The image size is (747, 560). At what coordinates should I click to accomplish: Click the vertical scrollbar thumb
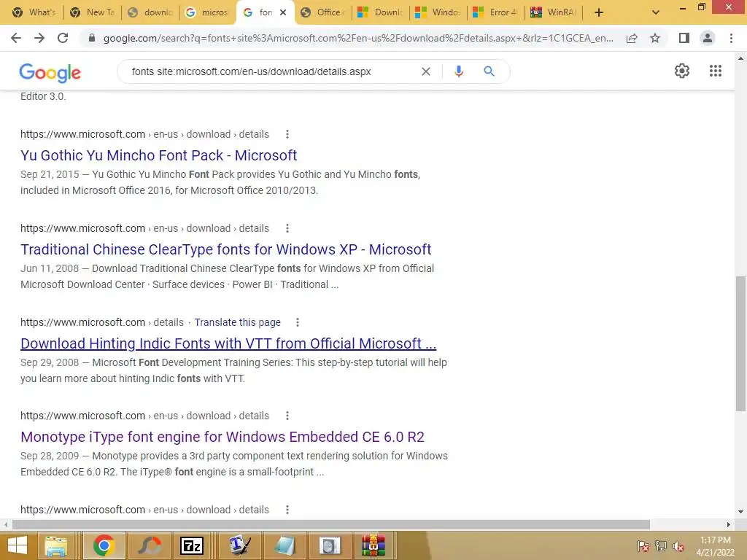click(x=741, y=343)
